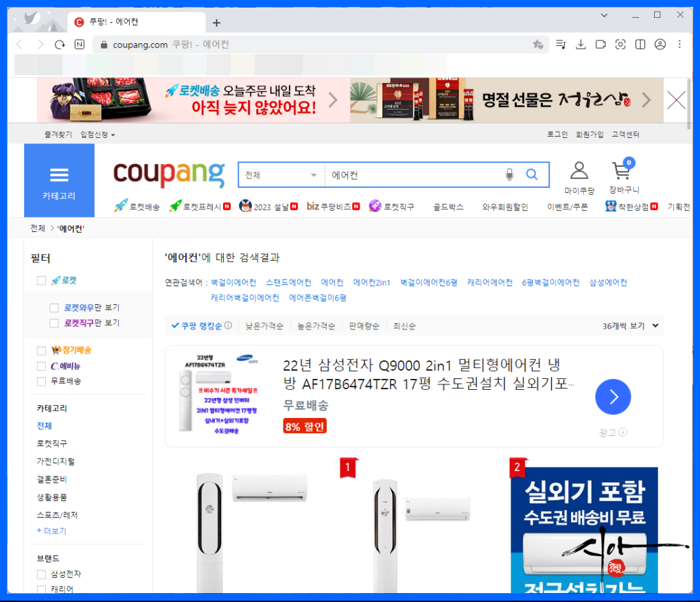Click the magnifier search button

532,174
